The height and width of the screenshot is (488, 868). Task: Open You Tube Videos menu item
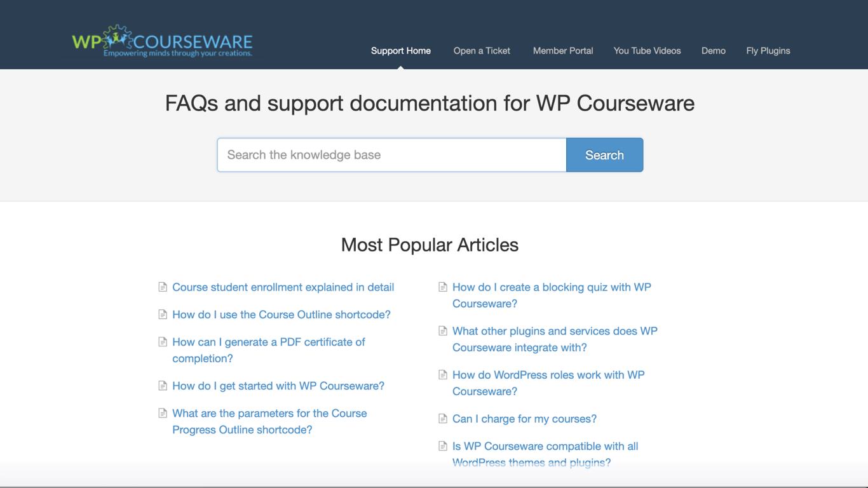pyautogui.click(x=647, y=51)
